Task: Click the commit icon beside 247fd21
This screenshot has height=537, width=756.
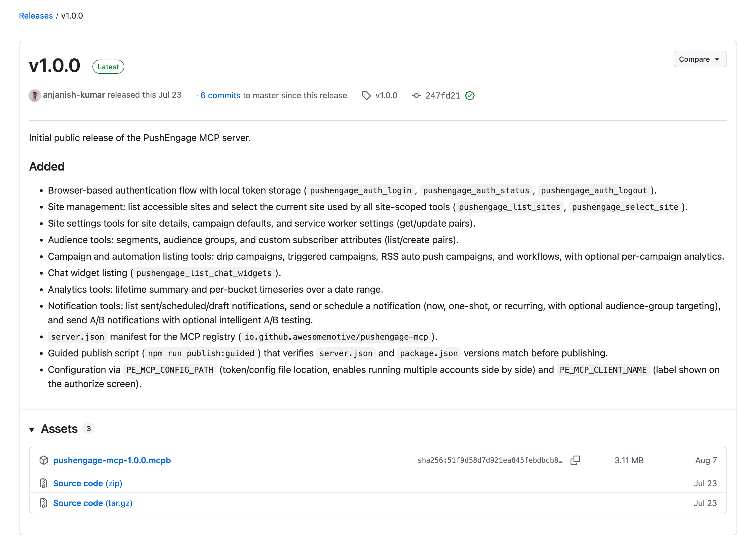Action: pyautogui.click(x=416, y=96)
